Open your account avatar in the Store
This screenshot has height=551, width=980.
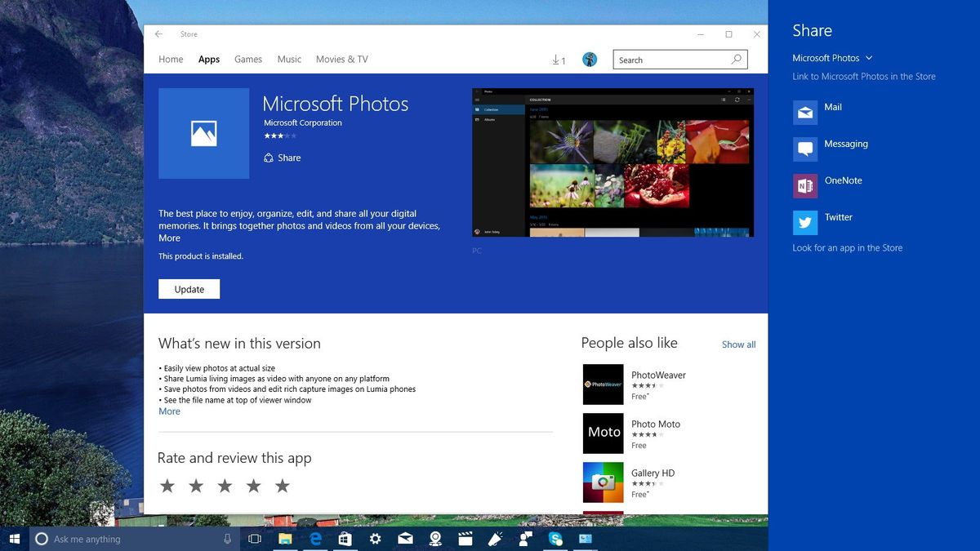[590, 60]
